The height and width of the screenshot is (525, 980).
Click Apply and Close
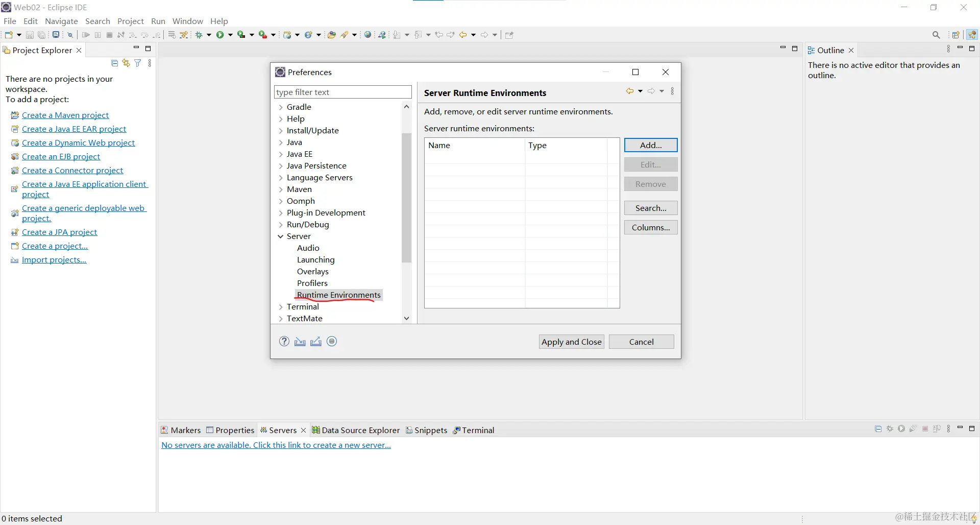571,342
